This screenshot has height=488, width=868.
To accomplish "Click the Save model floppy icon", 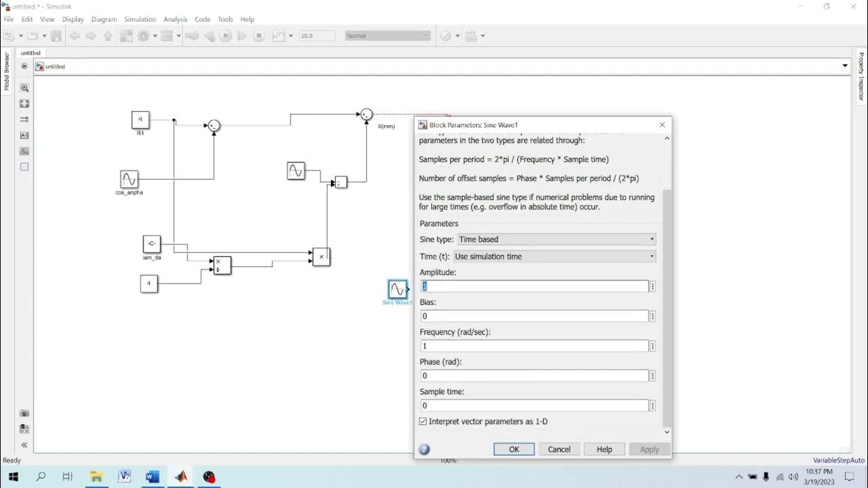I will pyautogui.click(x=56, y=36).
